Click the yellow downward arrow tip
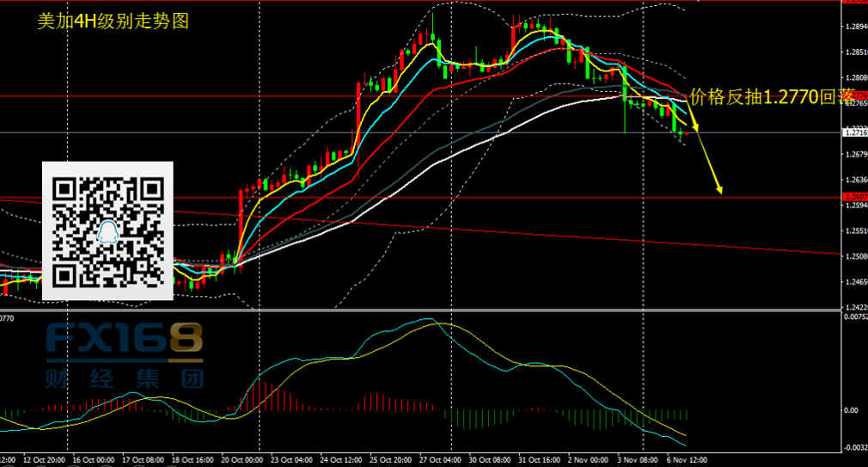The width and height of the screenshot is (868, 467). [720, 191]
